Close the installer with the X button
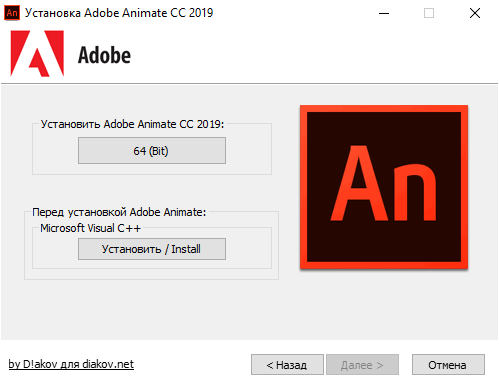This screenshot has height=388, width=499. [x=475, y=13]
